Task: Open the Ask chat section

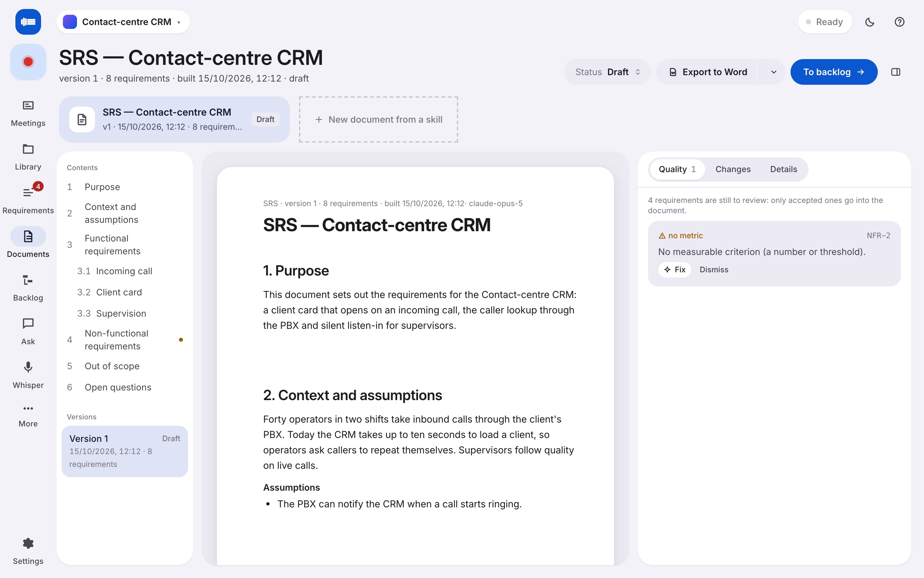Action: tap(28, 331)
